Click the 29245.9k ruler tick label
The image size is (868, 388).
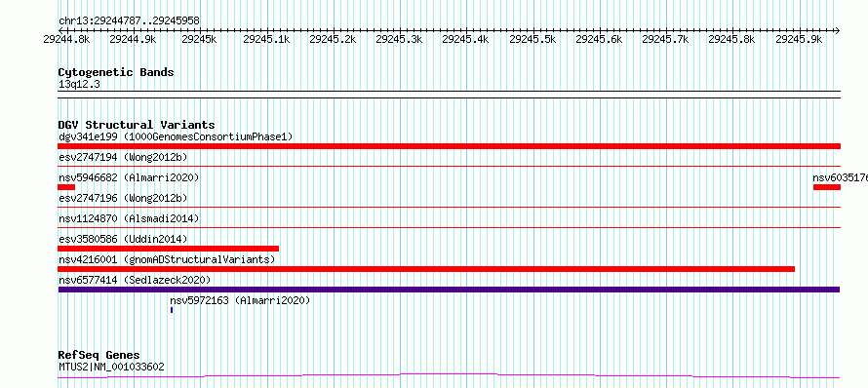click(x=799, y=39)
